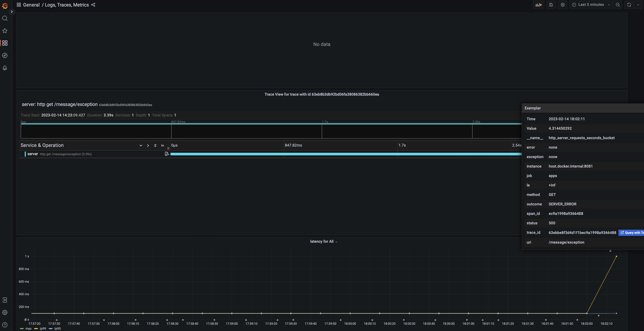The height and width of the screenshot is (331, 644).
Task: Click the Add panel icon
Action: pyautogui.click(x=539, y=5)
